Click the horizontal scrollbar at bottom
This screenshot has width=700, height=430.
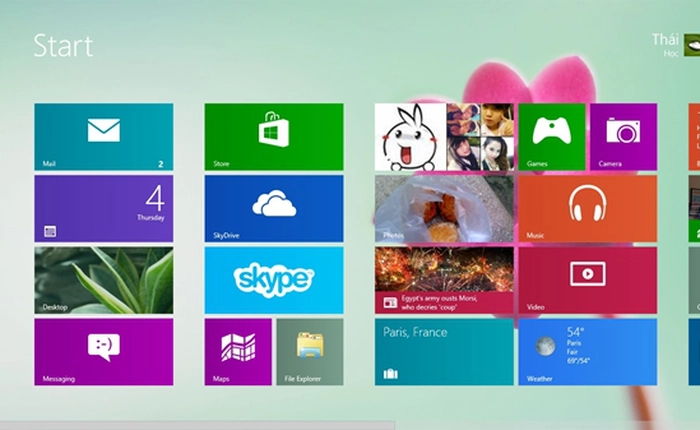(197, 426)
